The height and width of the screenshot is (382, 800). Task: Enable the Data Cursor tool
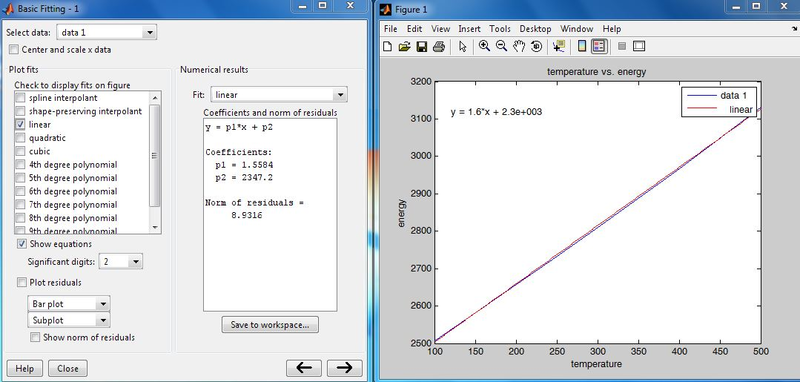[x=559, y=46]
